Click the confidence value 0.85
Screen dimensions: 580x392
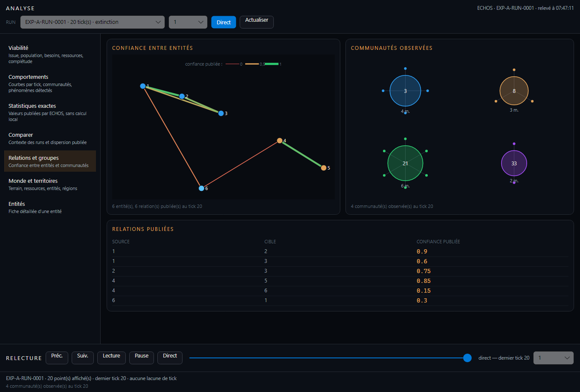pyautogui.click(x=423, y=281)
